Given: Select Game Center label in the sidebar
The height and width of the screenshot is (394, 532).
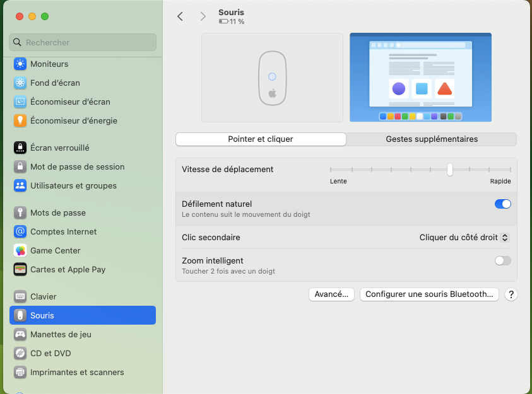Looking at the screenshot, I should (56, 251).
